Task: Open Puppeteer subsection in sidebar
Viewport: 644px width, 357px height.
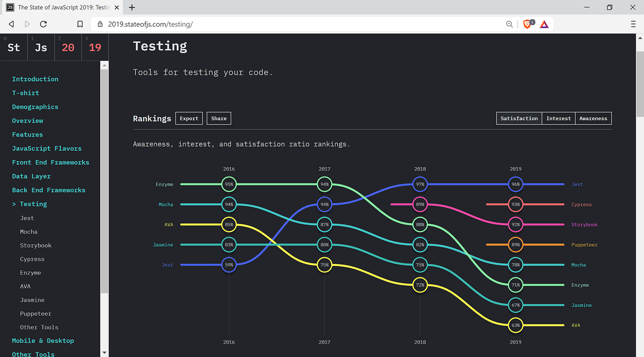Action: pyautogui.click(x=36, y=314)
